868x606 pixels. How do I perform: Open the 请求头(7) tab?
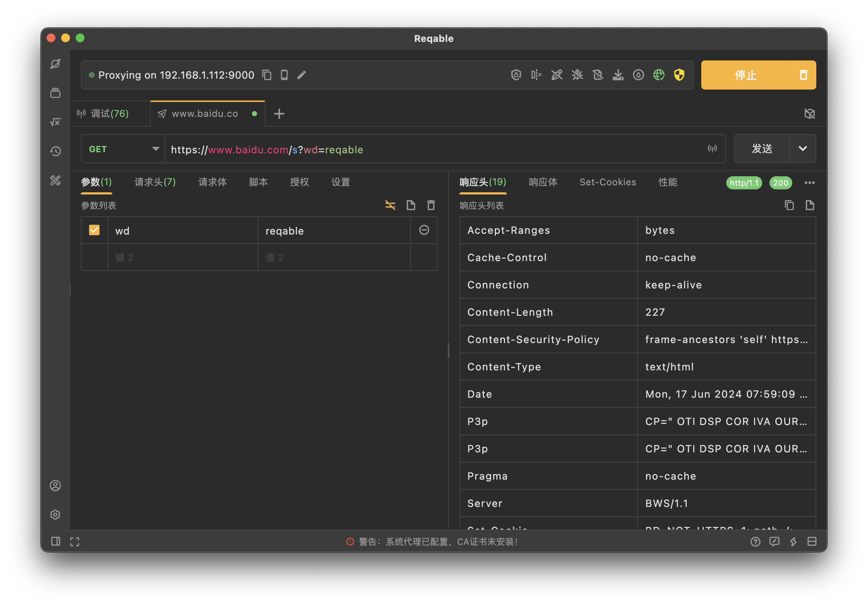[155, 182]
